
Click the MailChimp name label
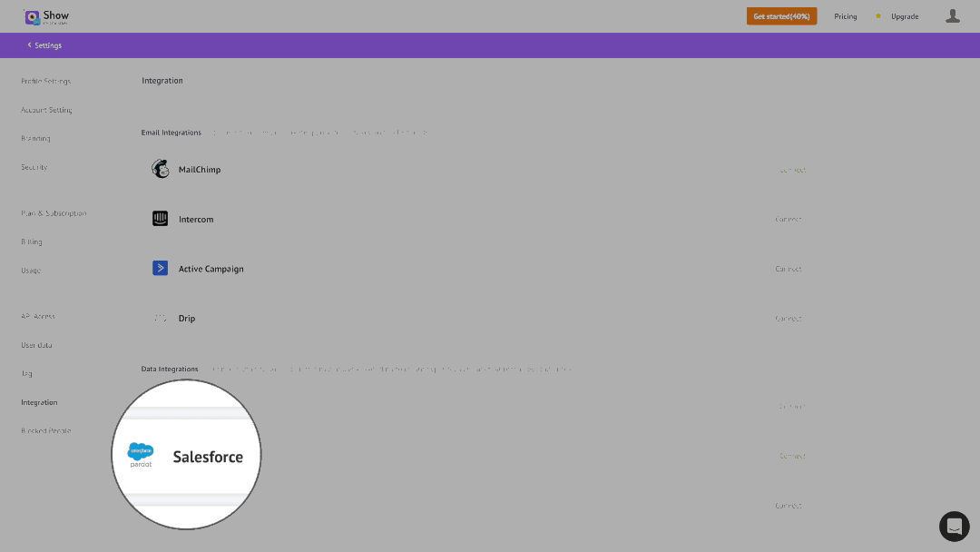200,170
